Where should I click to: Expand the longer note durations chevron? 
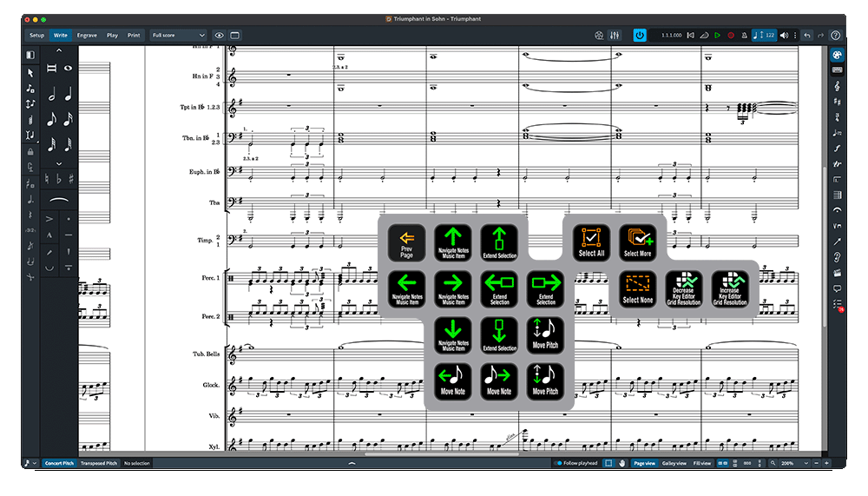click(59, 50)
